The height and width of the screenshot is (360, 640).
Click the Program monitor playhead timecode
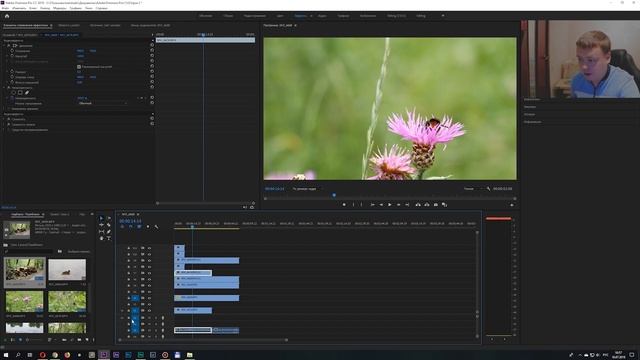click(x=274, y=189)
